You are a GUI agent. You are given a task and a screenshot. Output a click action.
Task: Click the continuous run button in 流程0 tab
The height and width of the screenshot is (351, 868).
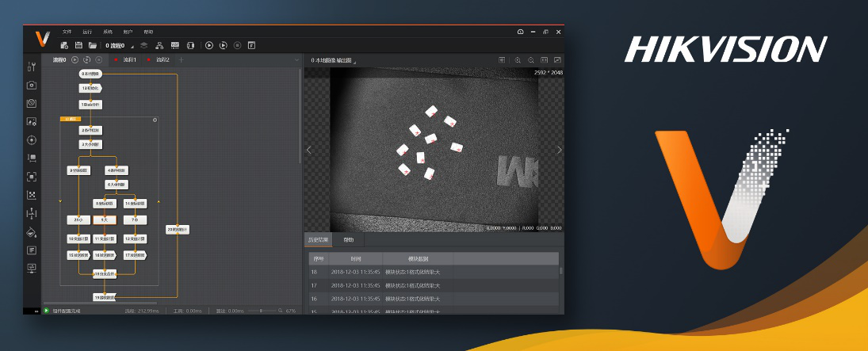(x=86, y=59)
